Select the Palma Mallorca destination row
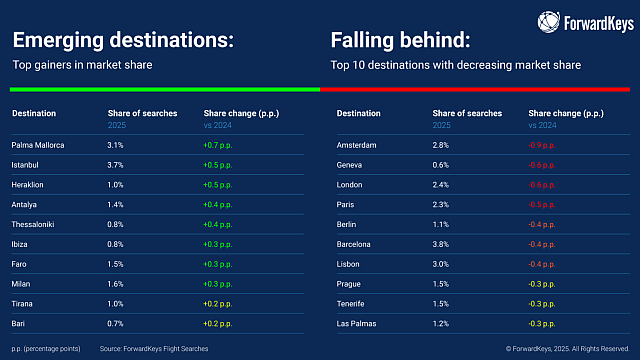Viewport: 640px width, 360px height. pos(158,145)
